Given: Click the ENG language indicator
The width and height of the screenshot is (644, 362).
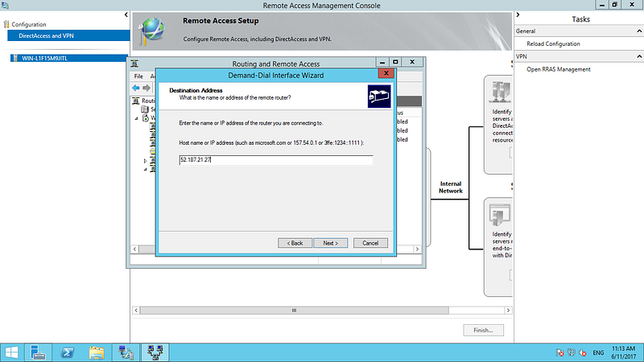Looking at the screenshot, I should (598, 352).
